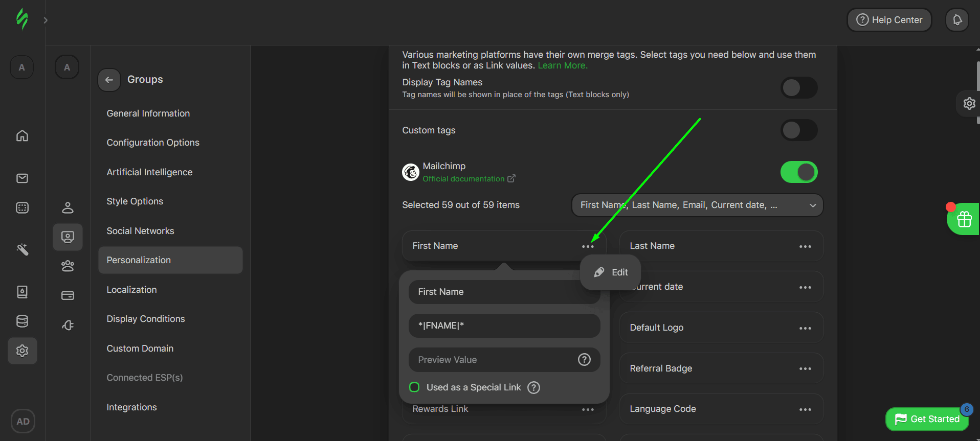The width and height of the screenshot is (980, 441).
Task: Open Style Options
Action: [x=135, y=201]
